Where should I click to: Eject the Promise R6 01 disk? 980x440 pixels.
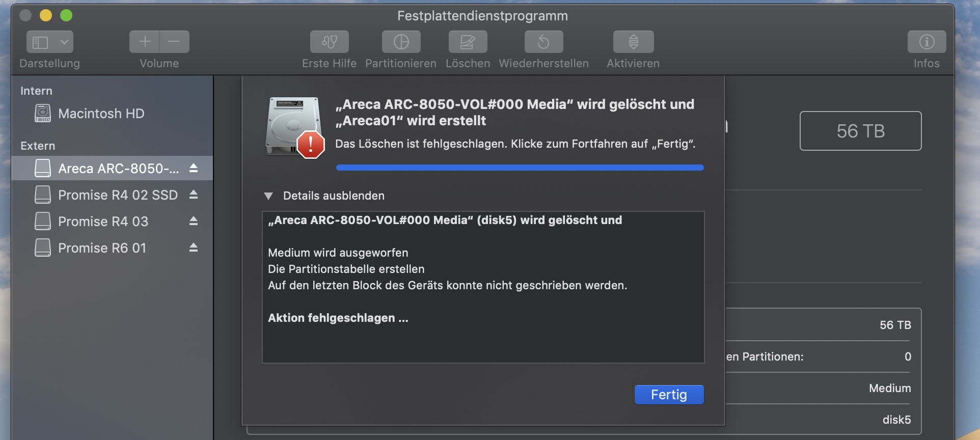[194, 248]
